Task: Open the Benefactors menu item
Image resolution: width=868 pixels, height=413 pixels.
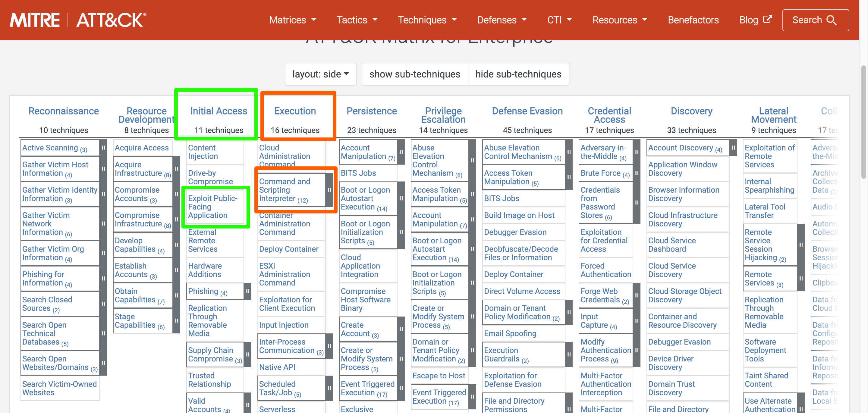Action: [x=693, y=20]
